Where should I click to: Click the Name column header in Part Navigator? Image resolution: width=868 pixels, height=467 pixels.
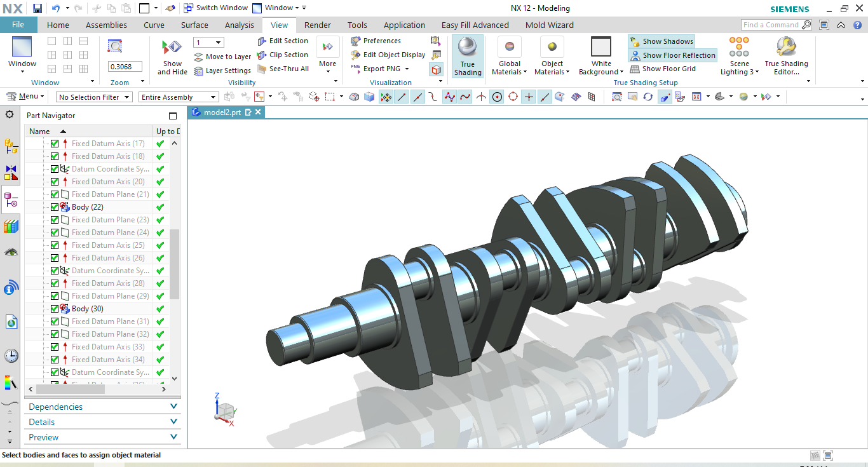tap(89, 131)
